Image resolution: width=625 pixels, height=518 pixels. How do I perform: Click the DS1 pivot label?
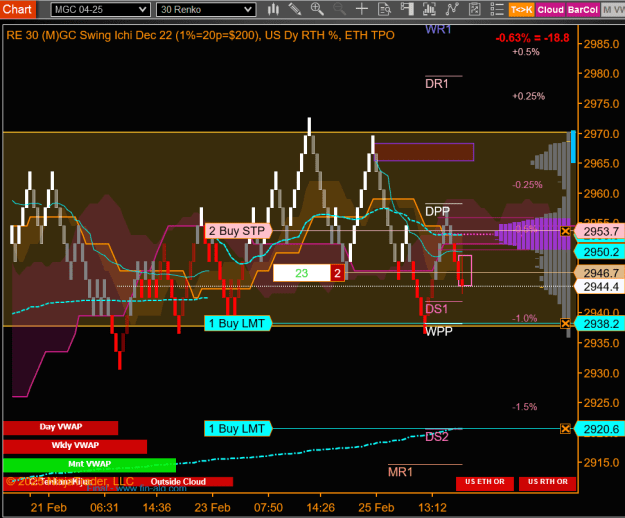[437, 309]
